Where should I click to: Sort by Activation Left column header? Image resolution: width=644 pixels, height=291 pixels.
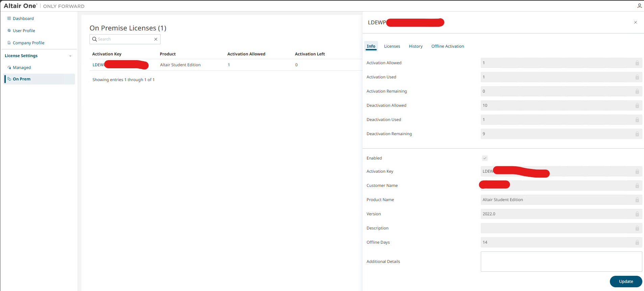(310, 54)
